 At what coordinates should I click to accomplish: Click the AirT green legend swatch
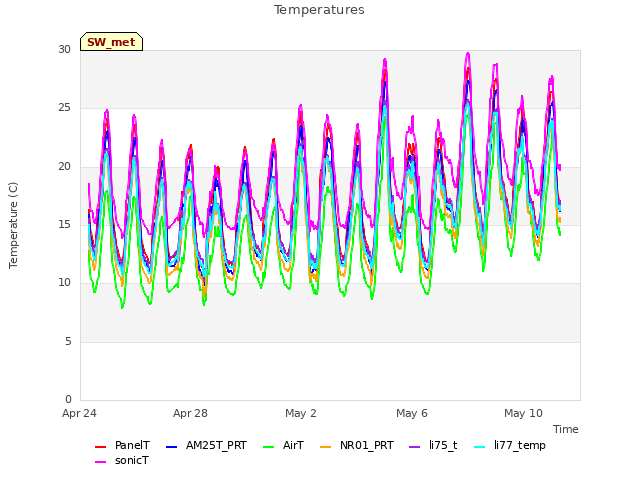pyautogui.click(x=269, y=447)
